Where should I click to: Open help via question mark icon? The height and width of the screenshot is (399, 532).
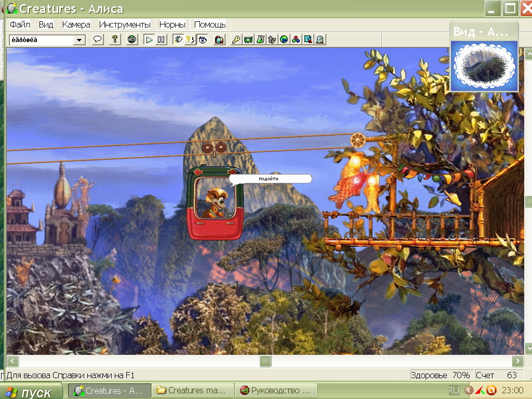point(115,39)
